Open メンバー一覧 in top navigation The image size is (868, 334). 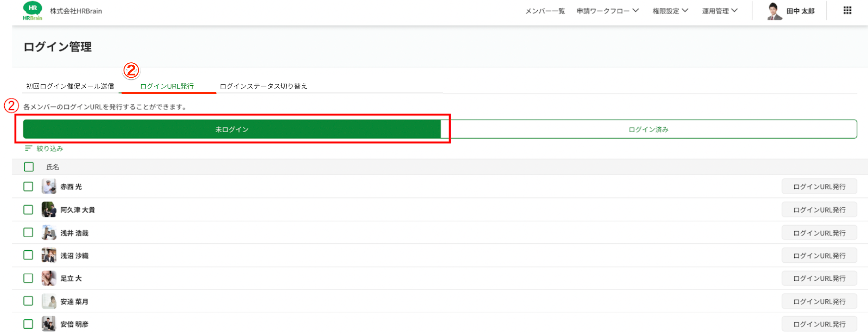(545, 11)
